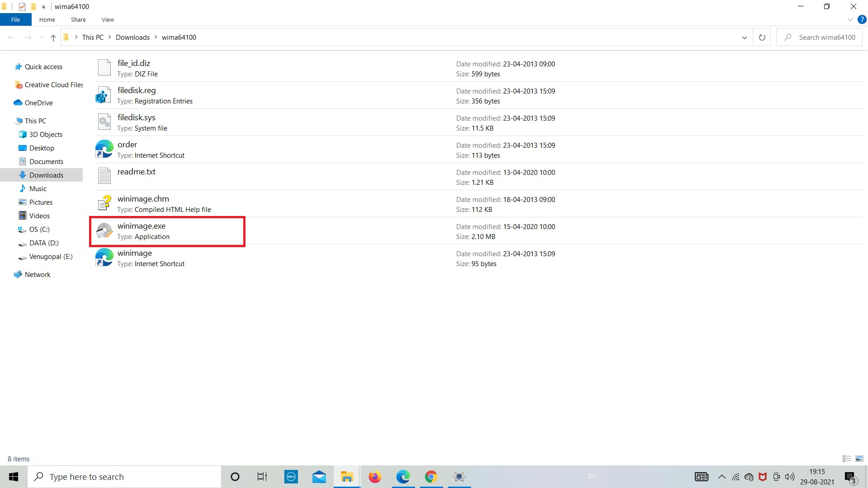This screenshot has width=868, height=488.
Task: Select This PC in navigation pane
Action: [x=35, y=121]
